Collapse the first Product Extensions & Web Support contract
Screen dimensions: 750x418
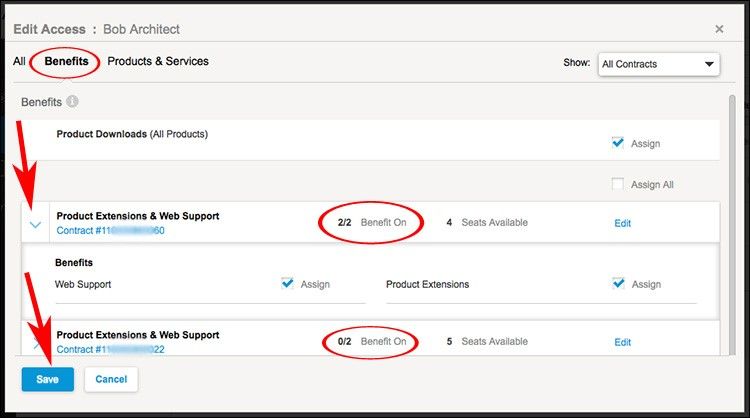[36, 224]
